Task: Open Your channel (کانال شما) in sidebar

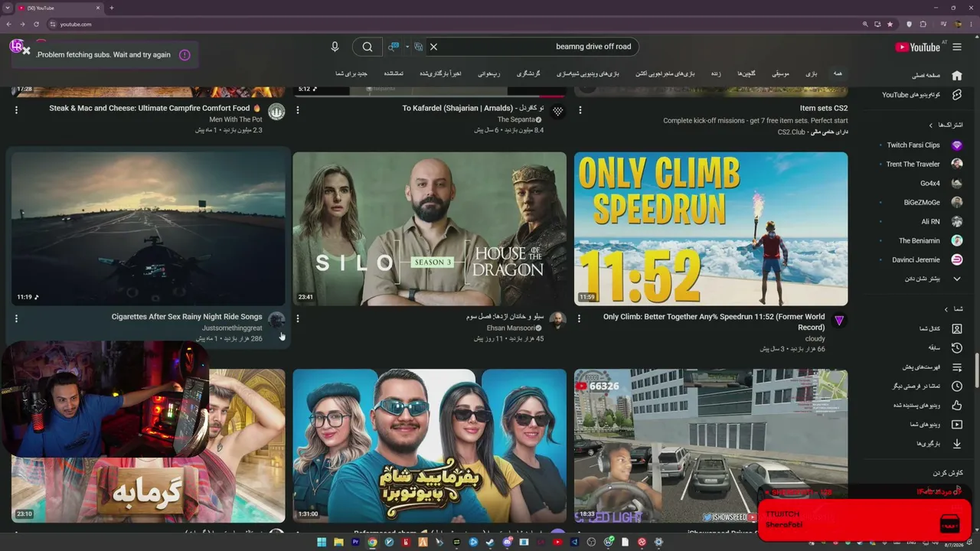Action: (x=941, y=328)
